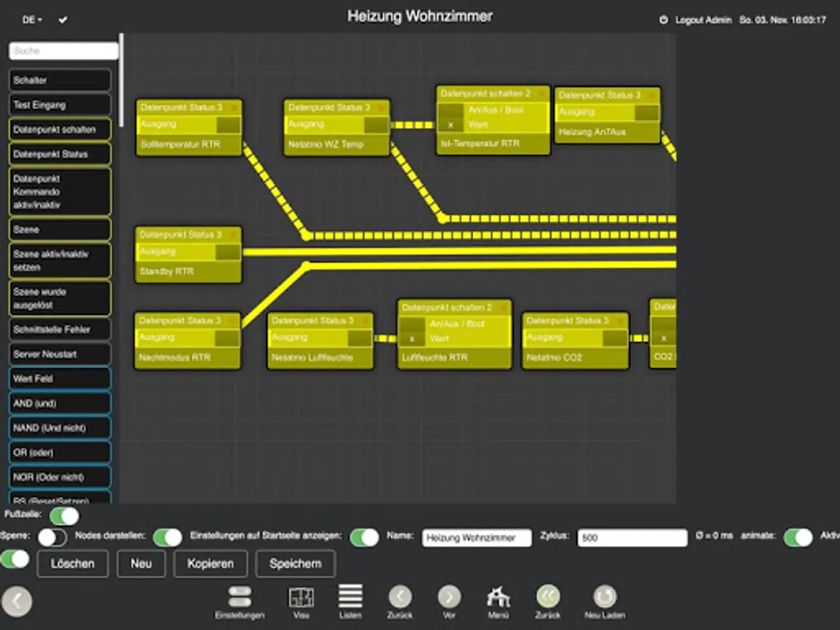Toggle the green switch left of Löschen
This screenshot has height=630, width=840.
pos(15,559)
